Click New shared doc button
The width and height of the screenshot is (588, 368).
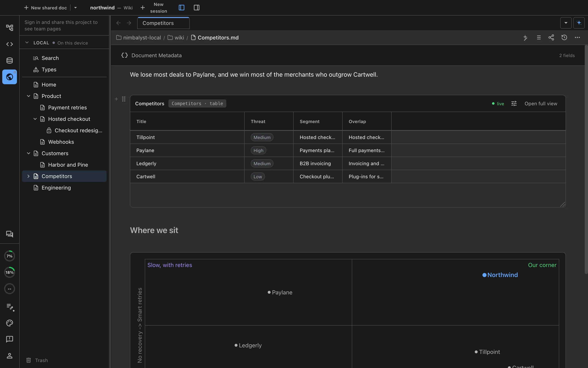46,8
